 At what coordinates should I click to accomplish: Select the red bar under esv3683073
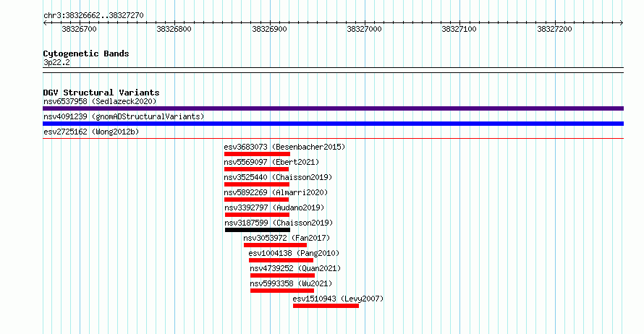click(x=257, y=154)
